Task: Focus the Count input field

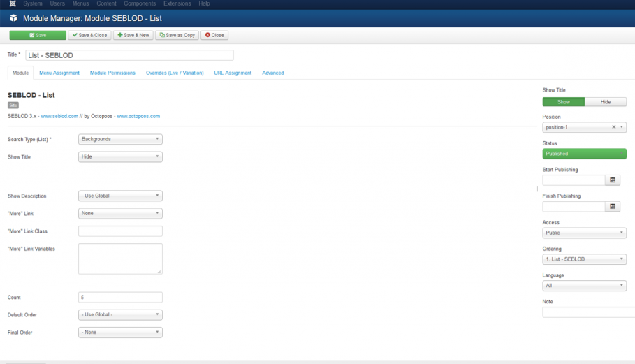Action: click(x=120, y=297)
